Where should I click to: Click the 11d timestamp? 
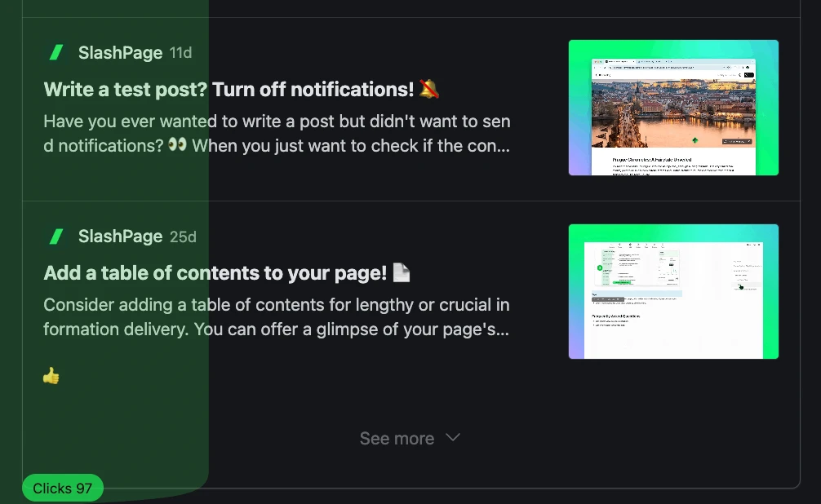coord(180,53)
